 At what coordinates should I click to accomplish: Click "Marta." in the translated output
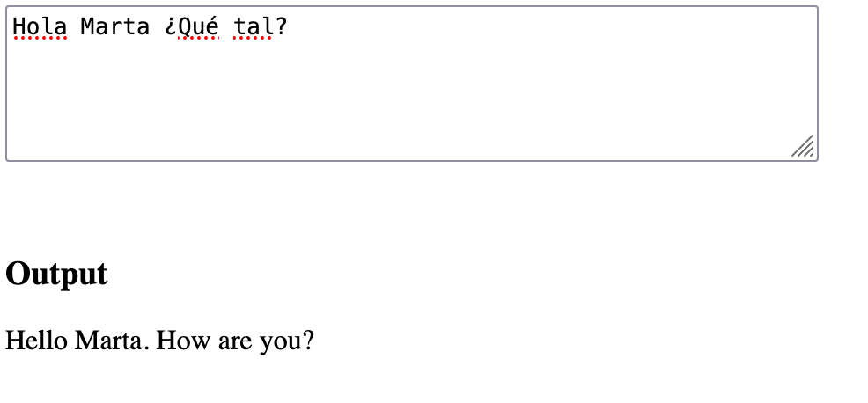pos(111,340)
